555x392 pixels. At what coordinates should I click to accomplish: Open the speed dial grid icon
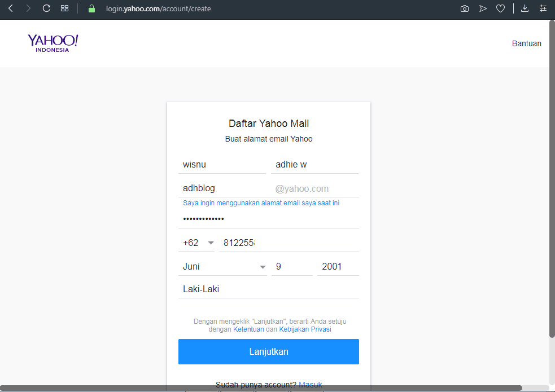point(64,8)
